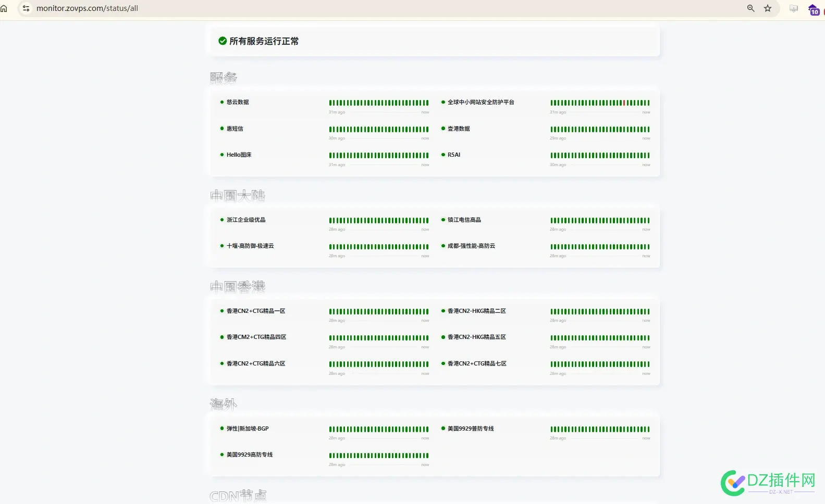Click the browser home icon
This screenshot has width=825, height=504.
click(4, 8)
